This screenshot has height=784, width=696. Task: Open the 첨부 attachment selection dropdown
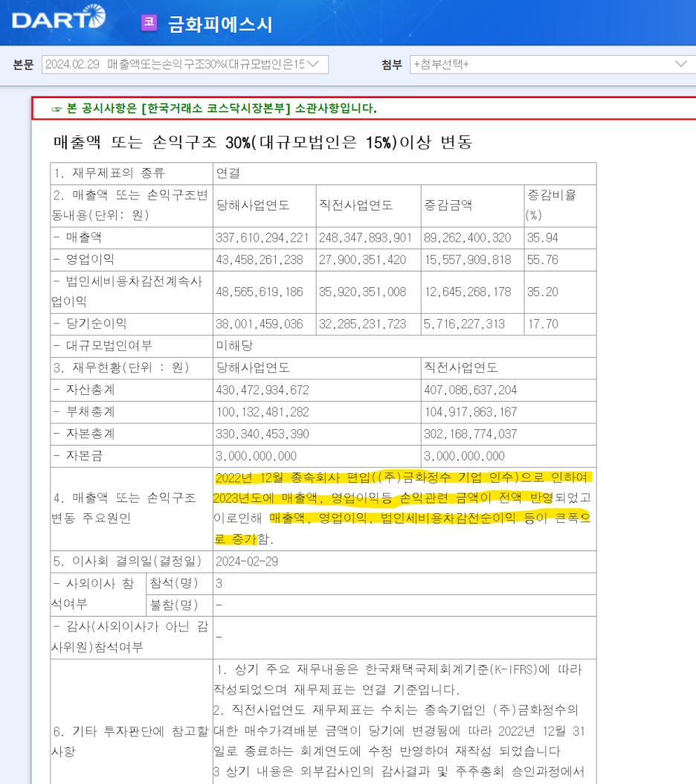point(552,65)
